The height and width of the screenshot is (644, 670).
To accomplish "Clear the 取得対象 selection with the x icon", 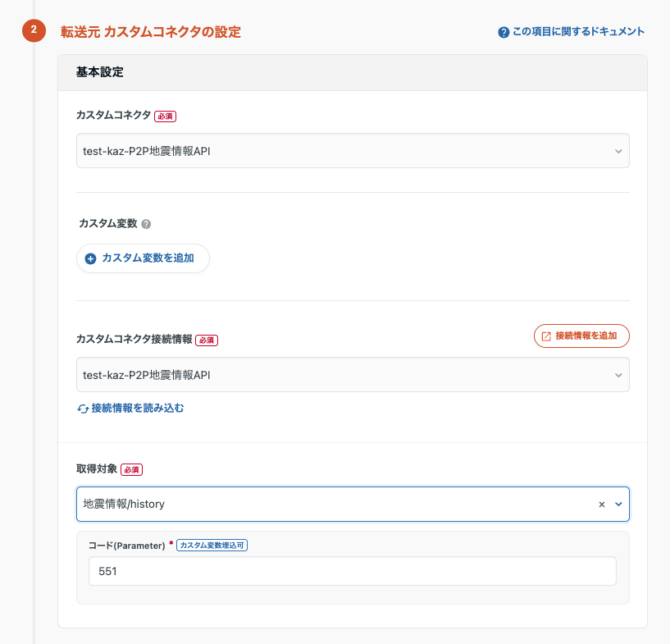I will pos(602,505).
